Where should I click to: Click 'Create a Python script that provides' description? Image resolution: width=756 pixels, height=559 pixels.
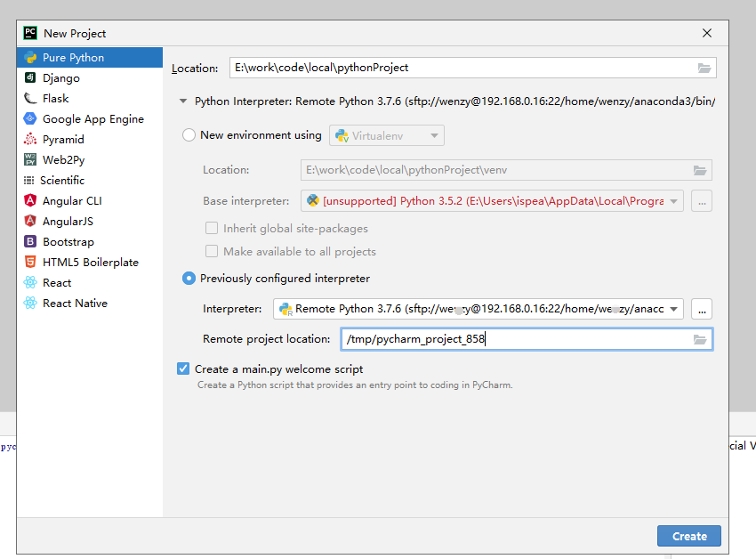click(x=354, y=385)
